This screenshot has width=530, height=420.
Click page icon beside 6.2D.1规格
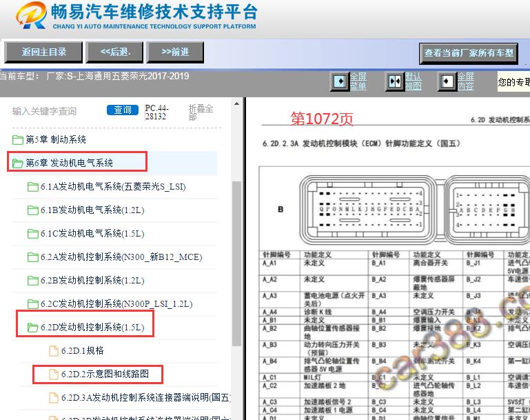(x=53, y=350)
